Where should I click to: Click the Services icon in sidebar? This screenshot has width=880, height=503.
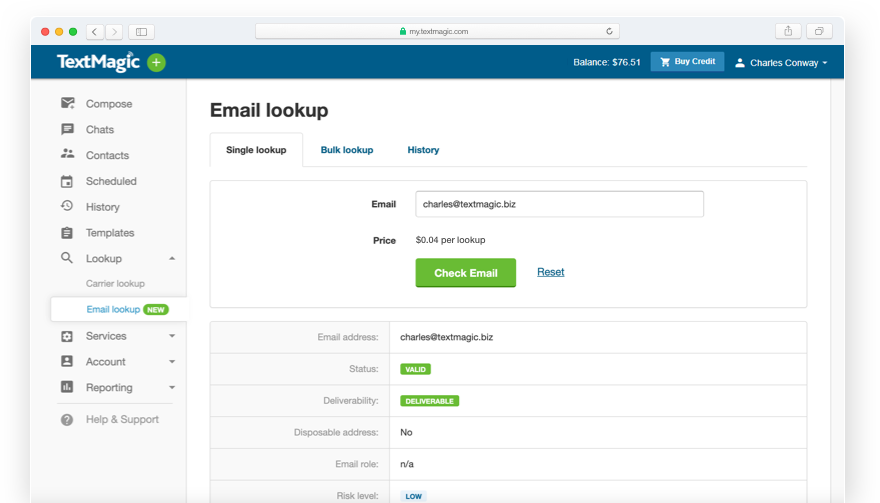[x=67, y=336]
